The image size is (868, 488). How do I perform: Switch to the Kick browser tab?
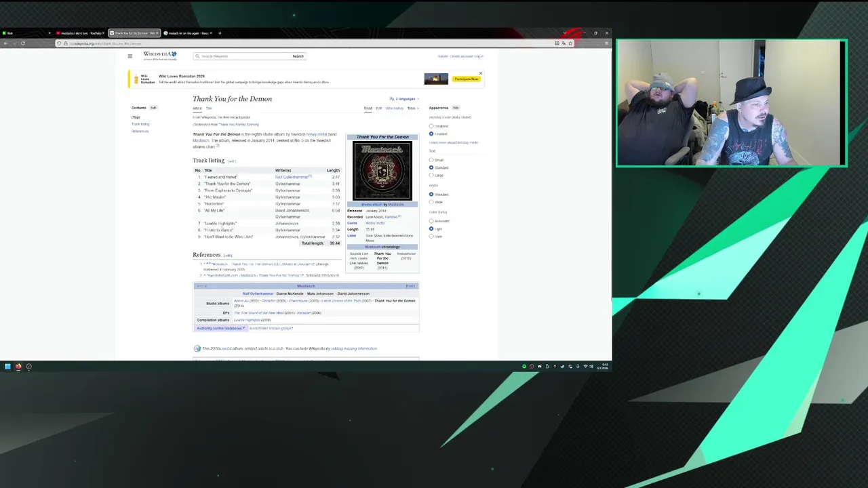click(x=27, y=33)
